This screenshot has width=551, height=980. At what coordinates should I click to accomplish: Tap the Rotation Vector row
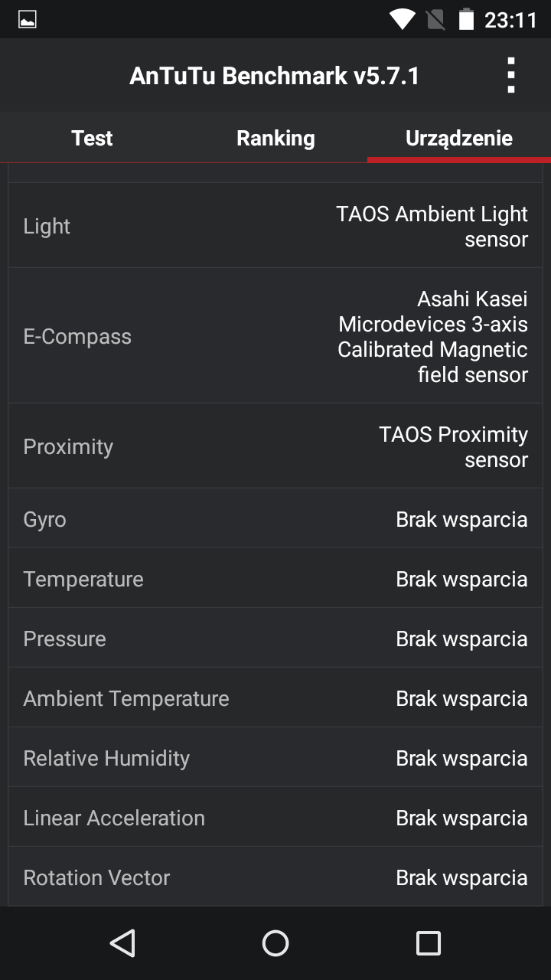point(275,877)
